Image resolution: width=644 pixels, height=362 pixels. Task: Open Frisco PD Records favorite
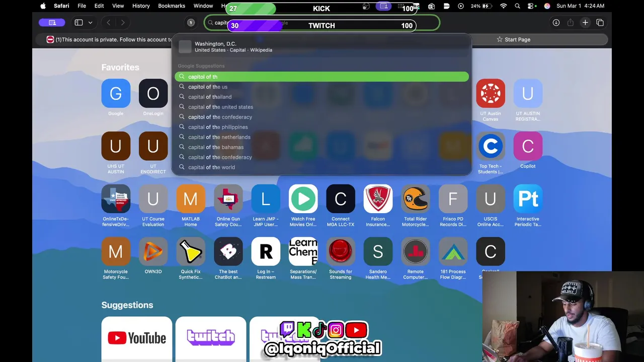click(x=453, y=199)
